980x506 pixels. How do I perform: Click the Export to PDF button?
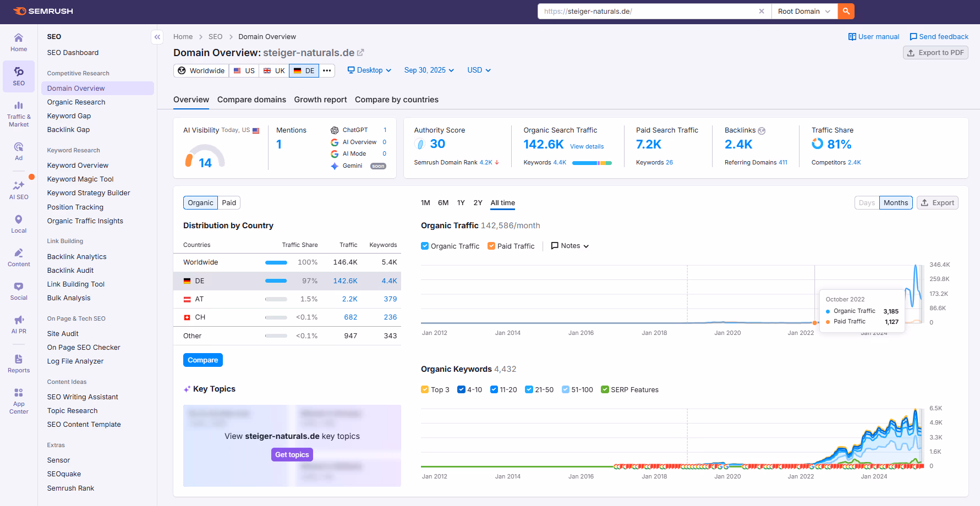[x=935, y=53]
